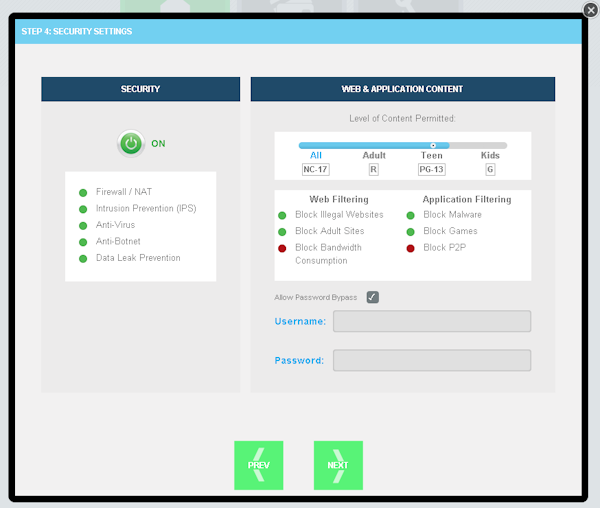Click the Web Filtering heading
The image size is (600, 508).
tap(339, 199)
